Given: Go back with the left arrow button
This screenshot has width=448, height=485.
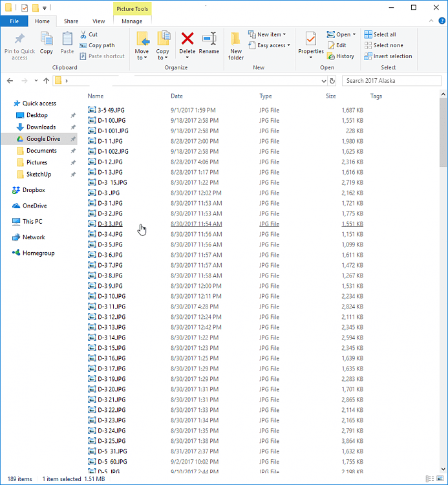Looking at the screenshot, I should coord(10,81).
